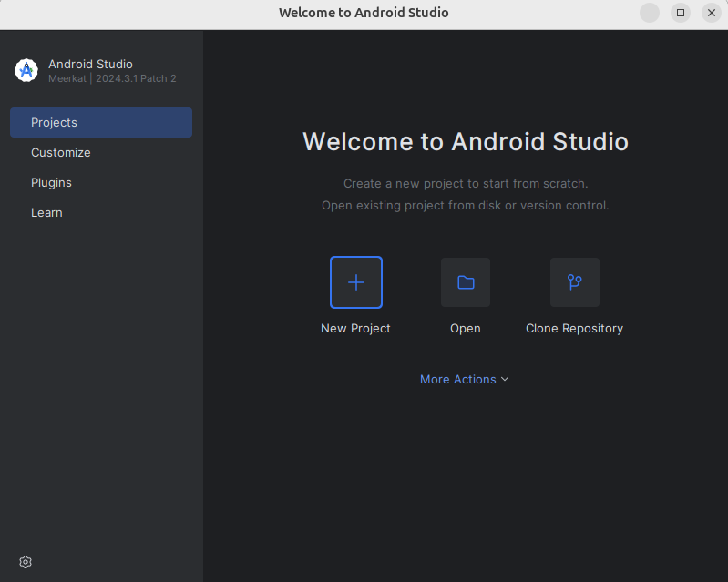Open settings via the gear icon
Screen dimensions: 728x582
click(26, 562)
